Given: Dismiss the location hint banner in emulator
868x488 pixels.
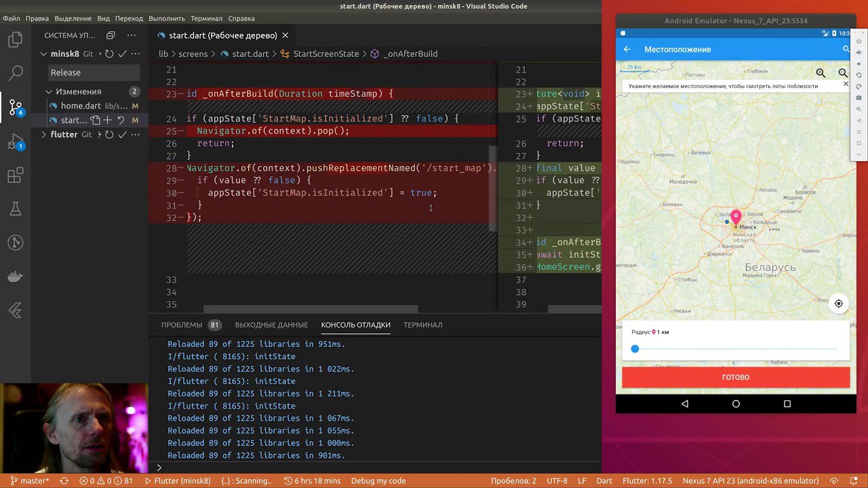Looking at the screenshot, I should pyautogui.click(x=846, y=84).
